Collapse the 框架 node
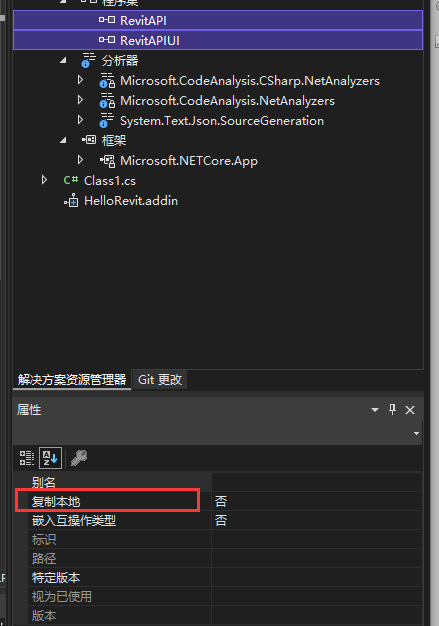The image size is (439, 626). (63, 141)
